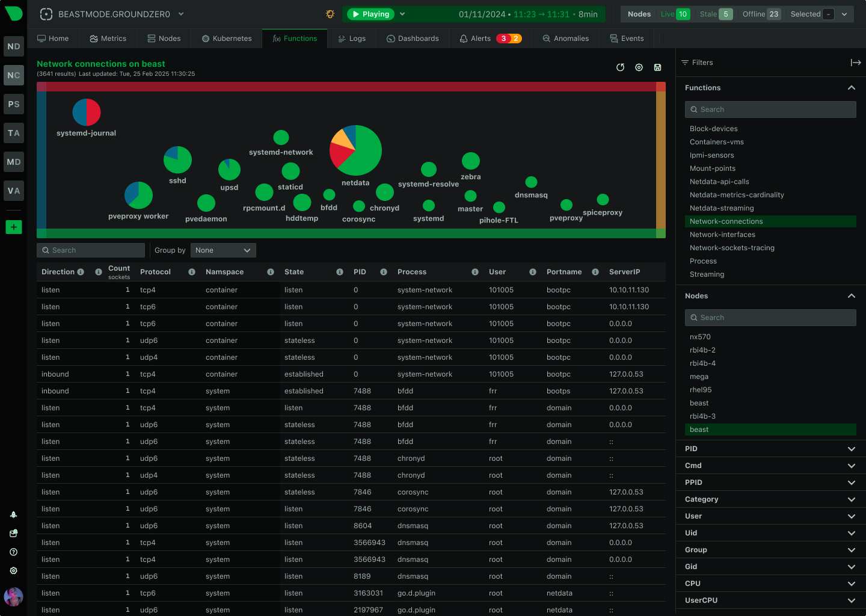Click the save snapshot floppy disk icon

pyautogui.click(x=657, y=67)
